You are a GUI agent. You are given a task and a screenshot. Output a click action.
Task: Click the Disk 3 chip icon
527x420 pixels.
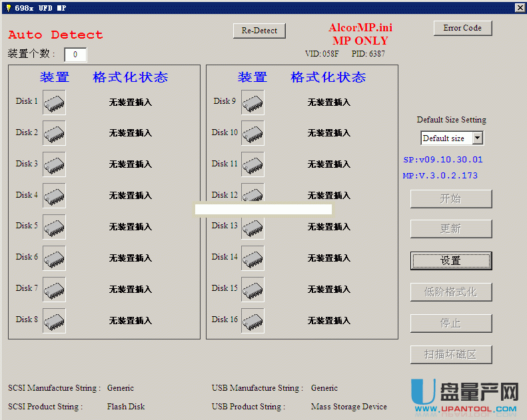pos(54,165)
